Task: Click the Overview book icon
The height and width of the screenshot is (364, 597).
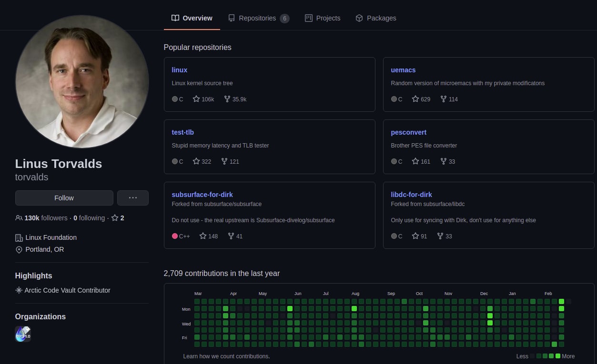Action: click(175, 18)
